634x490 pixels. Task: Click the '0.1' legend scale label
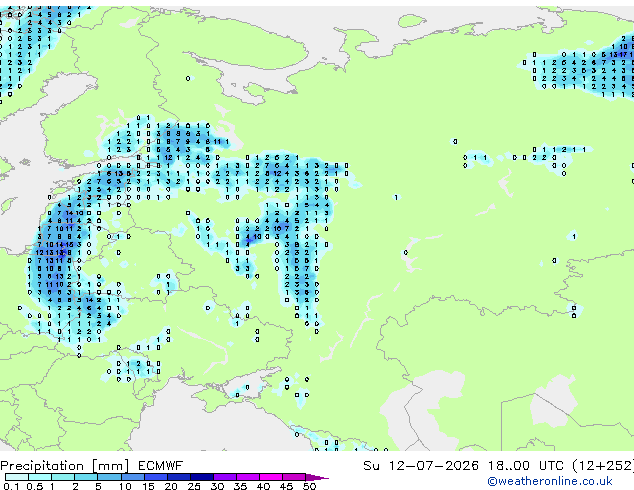(x=11, y=486)
